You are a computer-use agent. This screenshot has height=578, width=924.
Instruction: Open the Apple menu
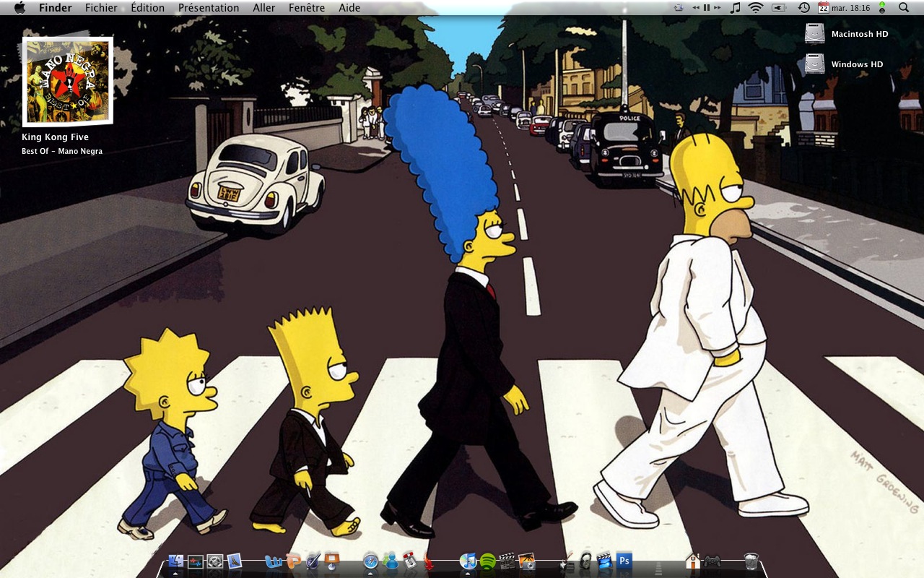[19, 7]
